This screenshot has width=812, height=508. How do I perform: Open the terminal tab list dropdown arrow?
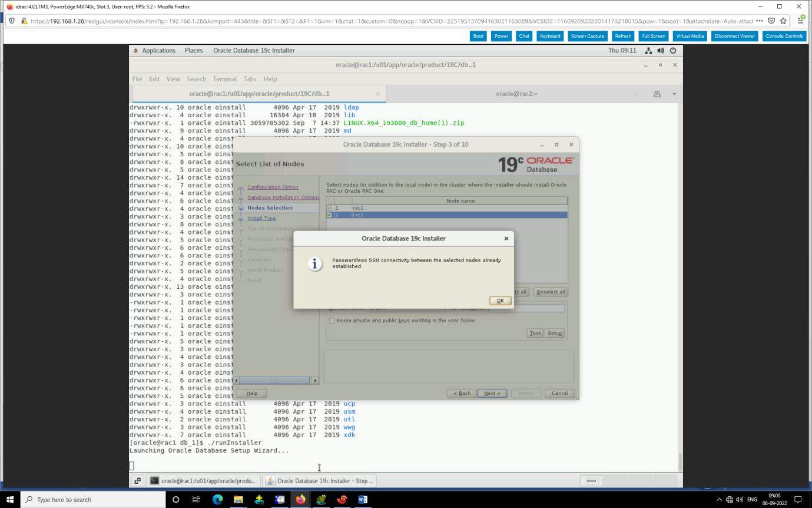click(674, 94)
